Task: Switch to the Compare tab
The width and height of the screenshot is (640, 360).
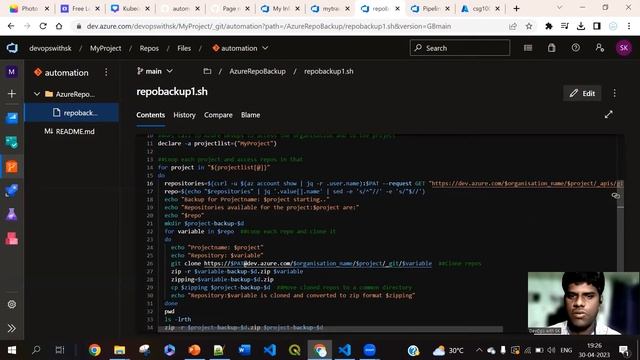Action: point(218,115)
